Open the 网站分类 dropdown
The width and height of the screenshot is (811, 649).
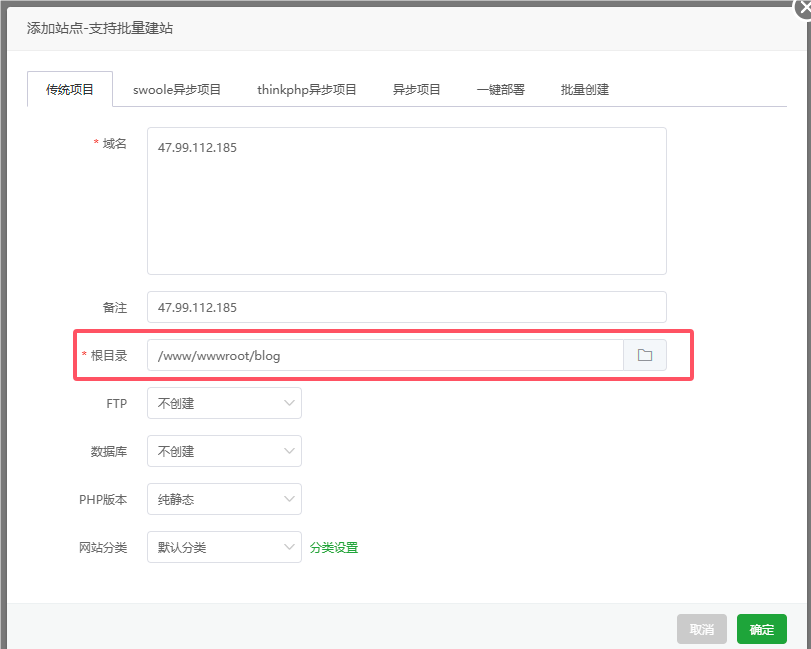coord(224,547)
